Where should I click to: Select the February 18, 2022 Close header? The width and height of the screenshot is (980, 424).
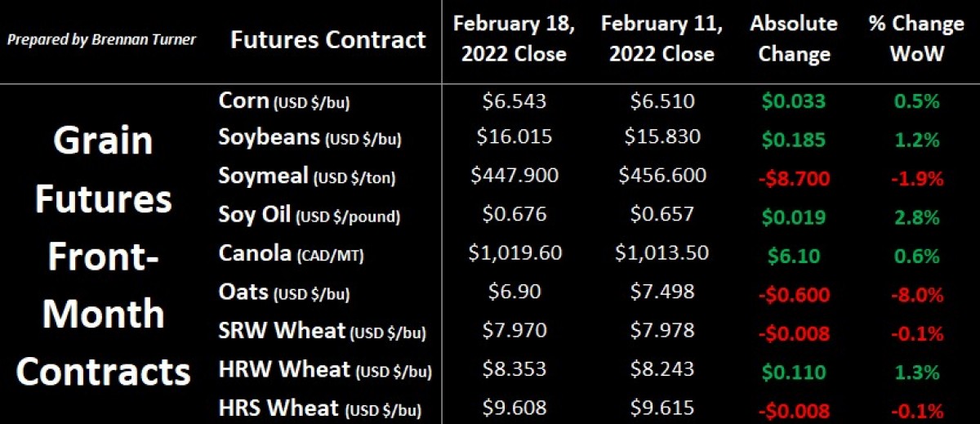[514, 39]
